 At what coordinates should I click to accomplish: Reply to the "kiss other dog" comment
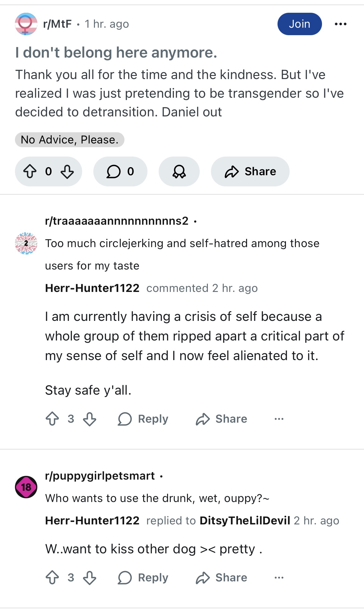click(x=143, y=578)
